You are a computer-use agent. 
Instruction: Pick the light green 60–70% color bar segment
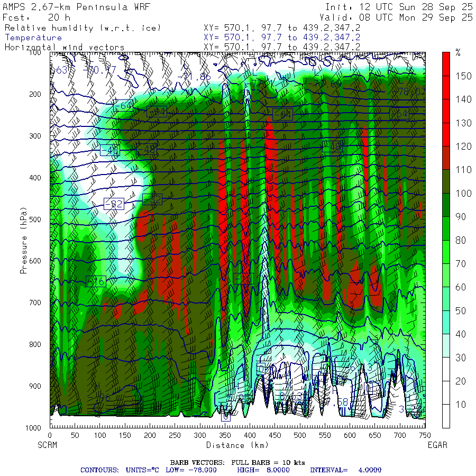tap(446, 276)
